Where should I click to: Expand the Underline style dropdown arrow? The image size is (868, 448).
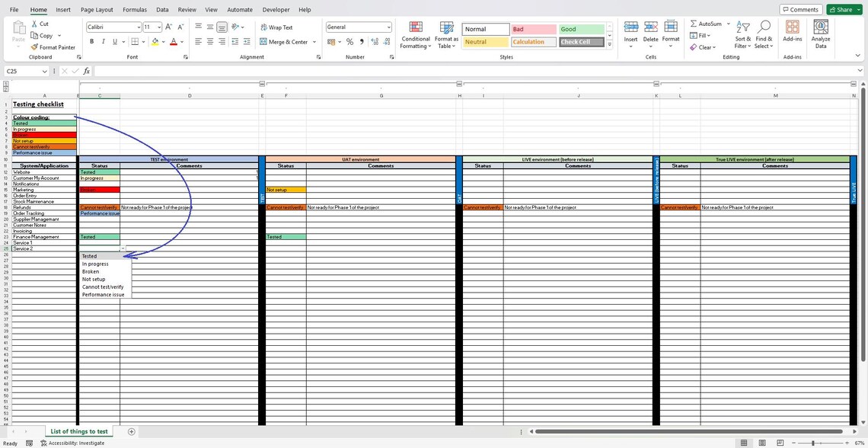pyautogui.click(x=122, y=41)
